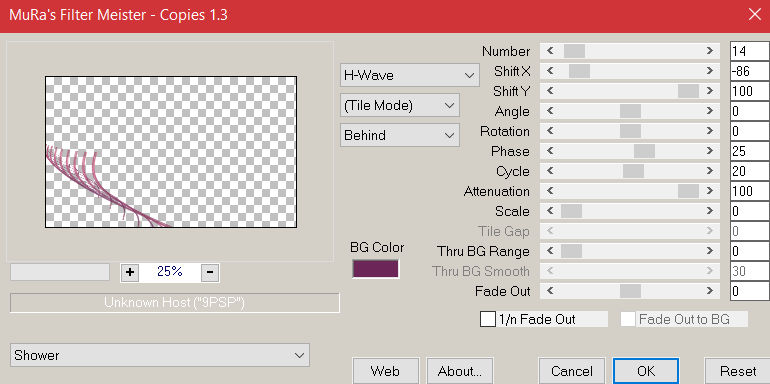The height and width of the screenshot is (384, 770).
Task: Click the Cycle value field showing 20
Action: coord(750,171)
